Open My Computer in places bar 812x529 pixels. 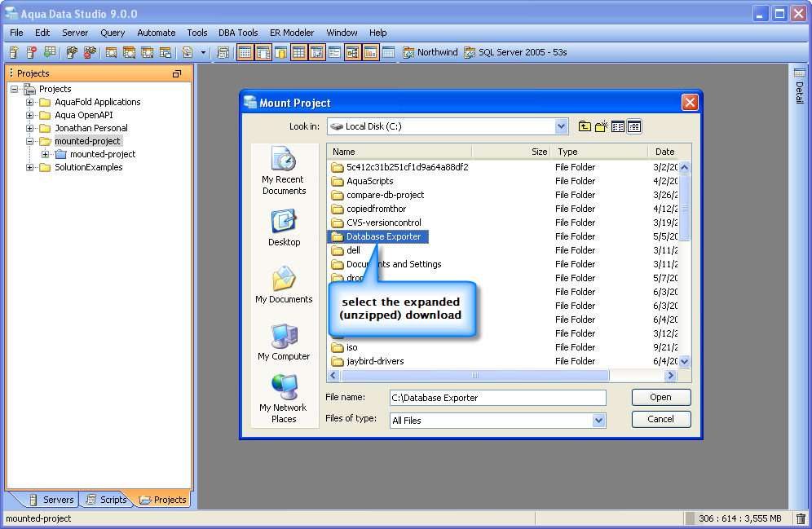coord(284,342)
